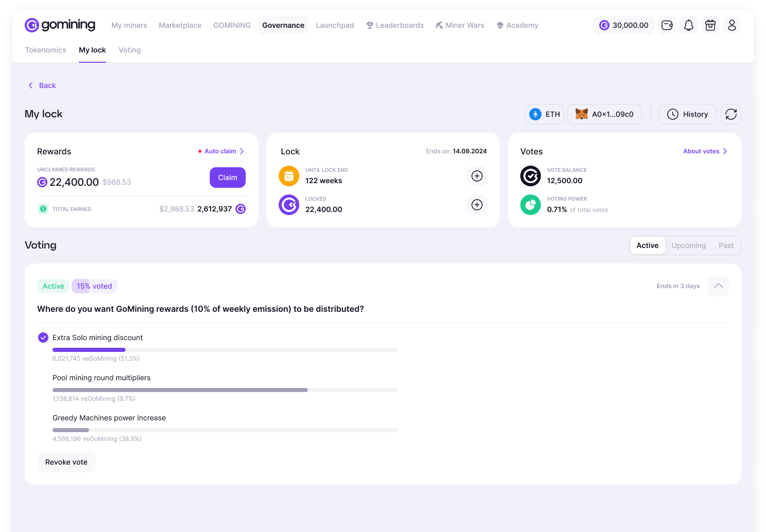The width and height of the screenshot is (766, 532).
Task: Open notifications bell icon
Action: [x=689, y=25]
